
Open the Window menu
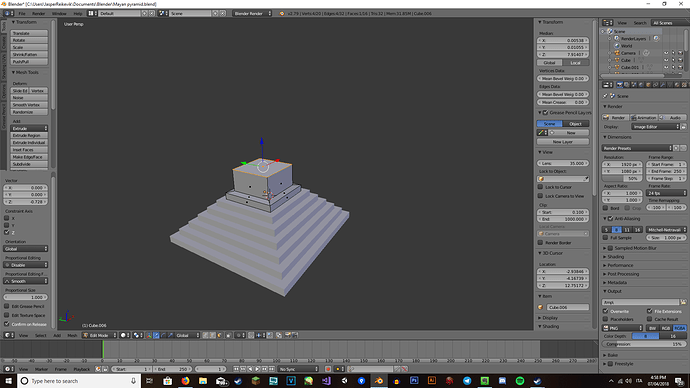tap(59, 14)
